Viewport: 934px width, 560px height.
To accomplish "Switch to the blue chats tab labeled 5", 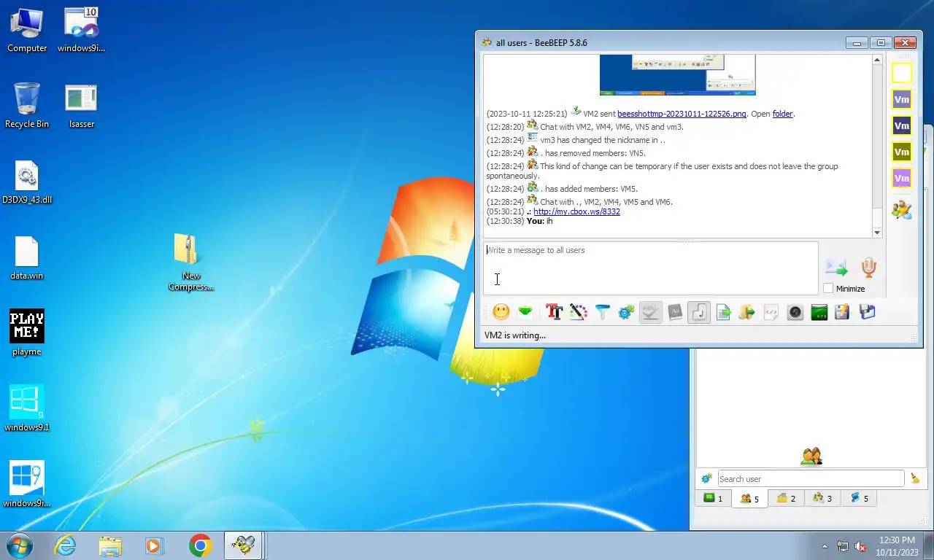I will (859, 499).
